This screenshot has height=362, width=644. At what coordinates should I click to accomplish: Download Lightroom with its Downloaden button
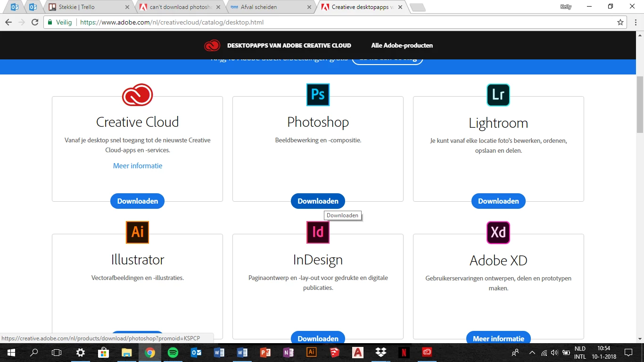tap(498, 201)
